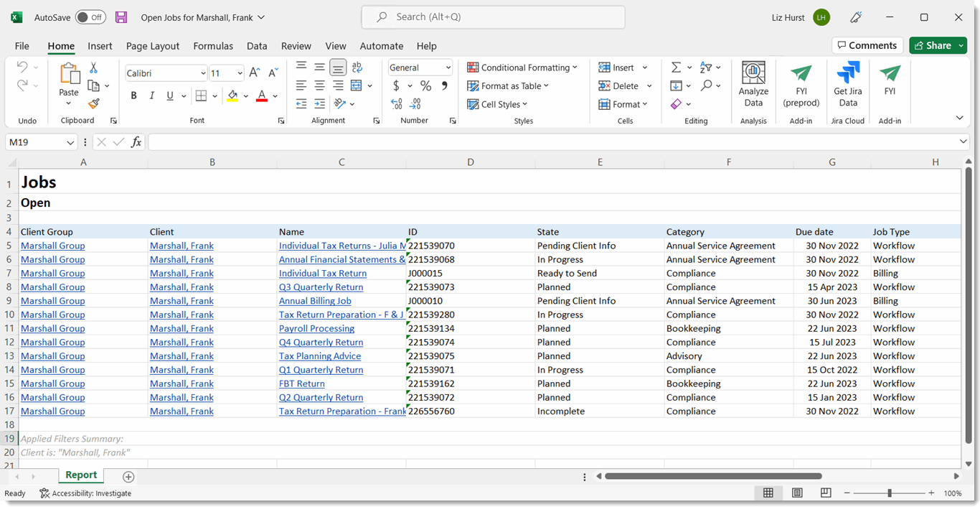The height and width of the screenshot is (507, 980).
Task: Open the Page Layout tab
Action: pyautogui.click(x=153, y=46)
